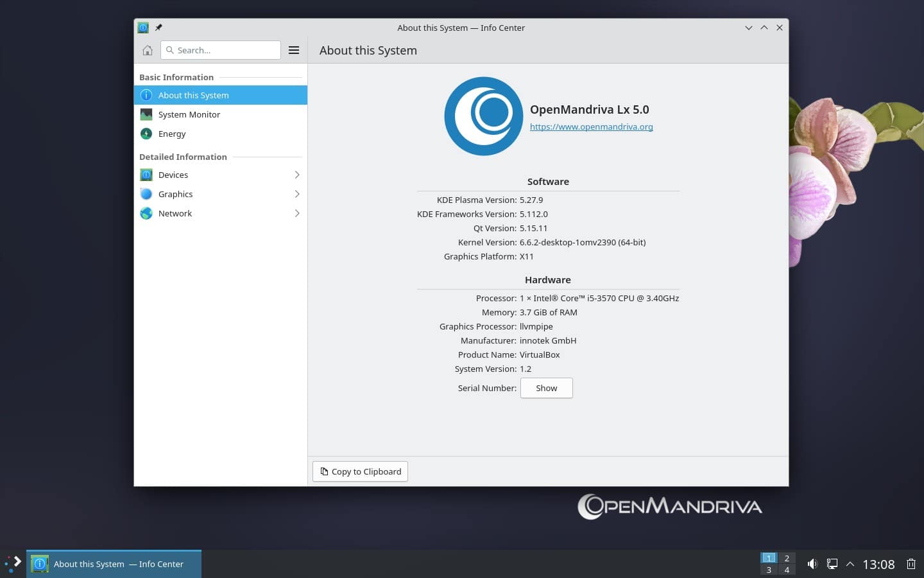This screenshot has width=924, height=578.
Task: Open the openmandriva.org website link
Action: [x=591, y=127]
